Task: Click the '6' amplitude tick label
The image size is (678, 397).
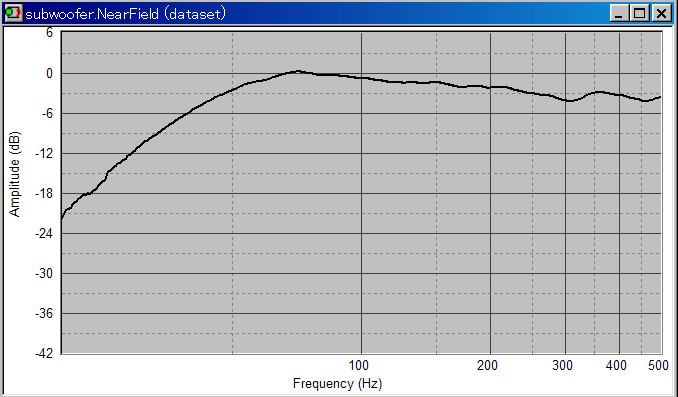Action: click(x=49, y=32)
